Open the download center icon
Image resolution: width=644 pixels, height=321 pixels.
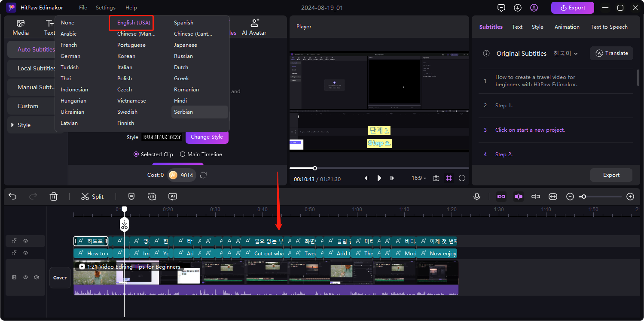518,8
